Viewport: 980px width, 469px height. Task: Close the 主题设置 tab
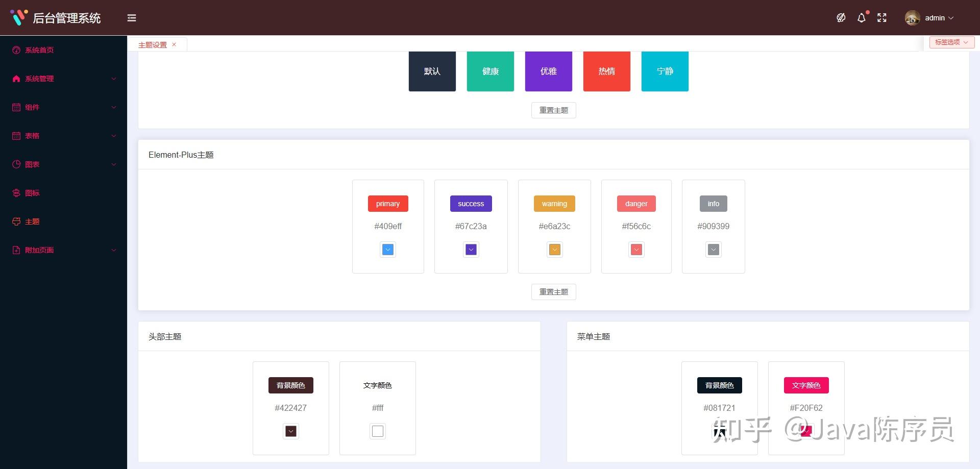tap(174, 44)
